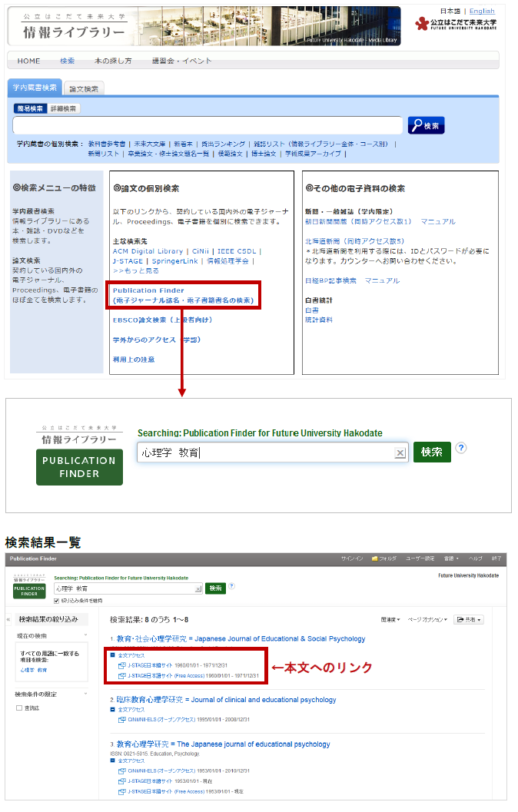Select the 詳細検索 mode tab
The width and height of the screenshot is (518, 812).
63,109
